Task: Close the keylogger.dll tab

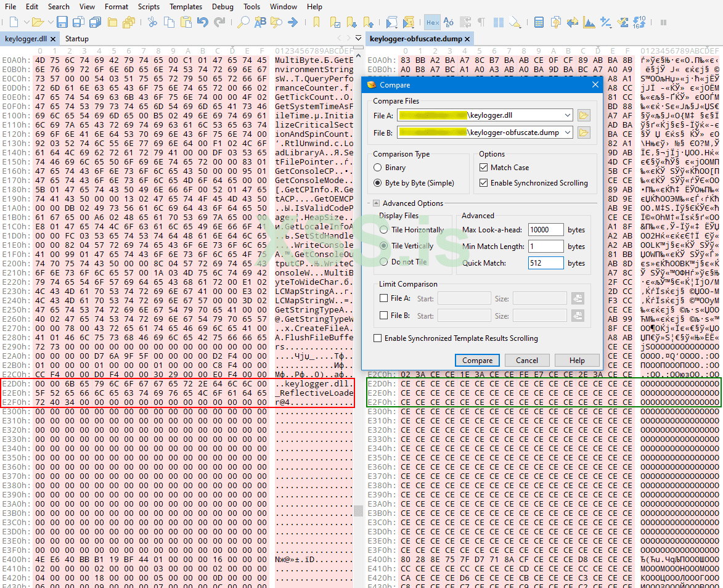Action: click(52, 39)
